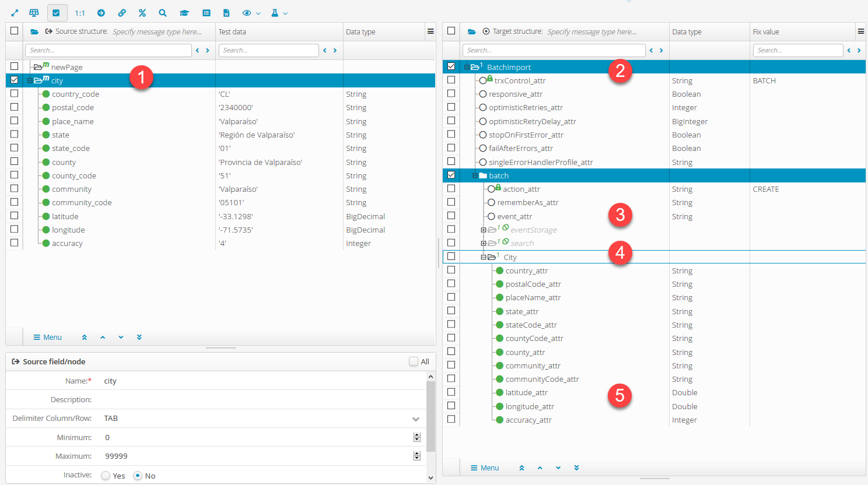Move source node to top with double-up arrow
868x485 pixels.
(x=85, y=337)
